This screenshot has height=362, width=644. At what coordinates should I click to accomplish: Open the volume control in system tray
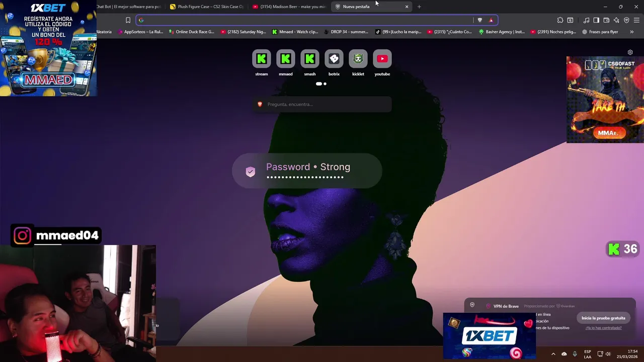[x=608, y=354]
